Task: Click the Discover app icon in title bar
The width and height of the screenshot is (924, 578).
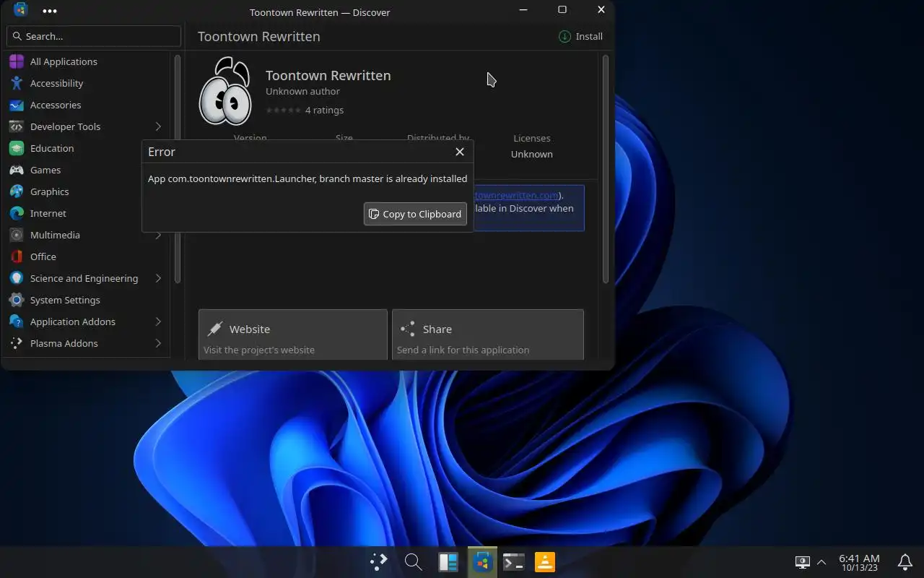Action: tap(20, 10)
